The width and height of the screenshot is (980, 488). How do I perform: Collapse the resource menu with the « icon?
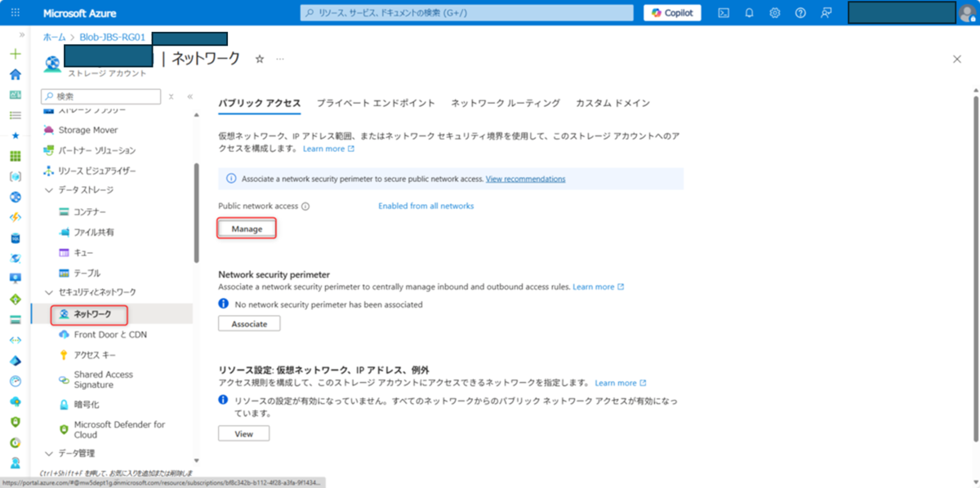(189, 96)
